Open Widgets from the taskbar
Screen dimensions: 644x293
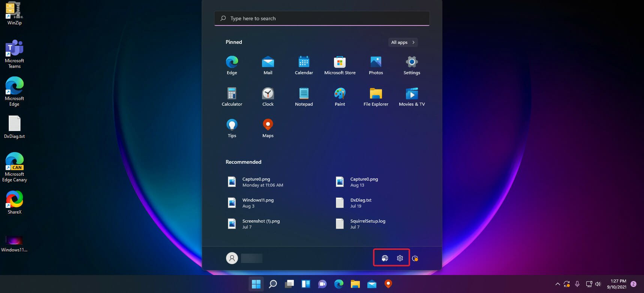[x=306, y=284]
